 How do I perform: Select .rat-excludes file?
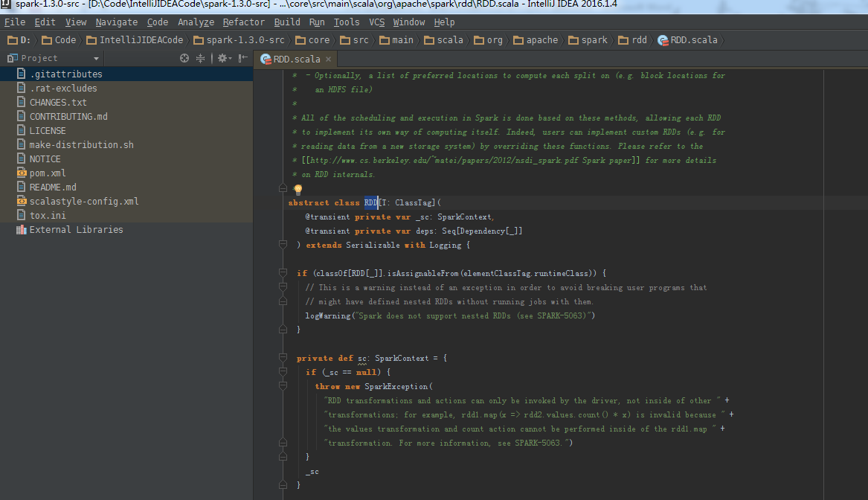tap(126, 88)
